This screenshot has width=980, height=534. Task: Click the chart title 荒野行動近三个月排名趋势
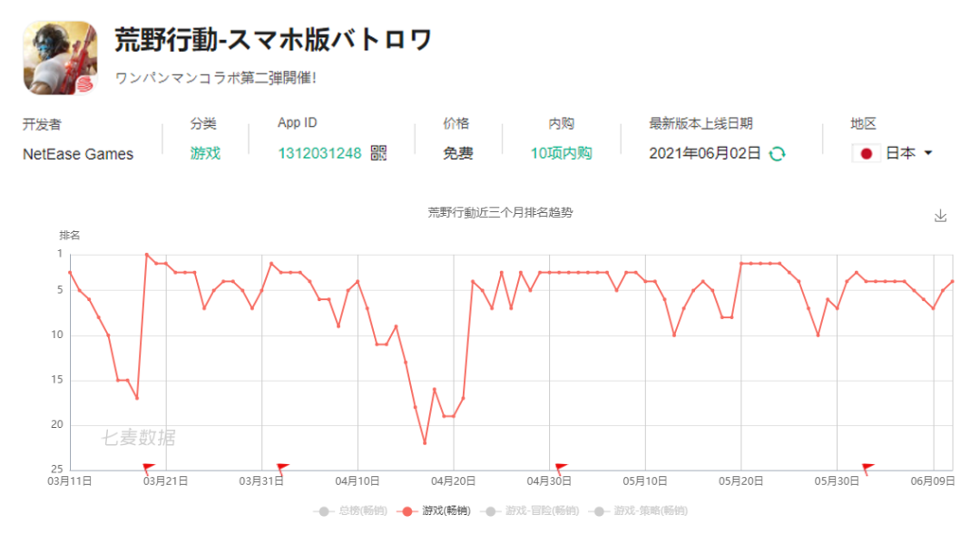coord(500,212)
